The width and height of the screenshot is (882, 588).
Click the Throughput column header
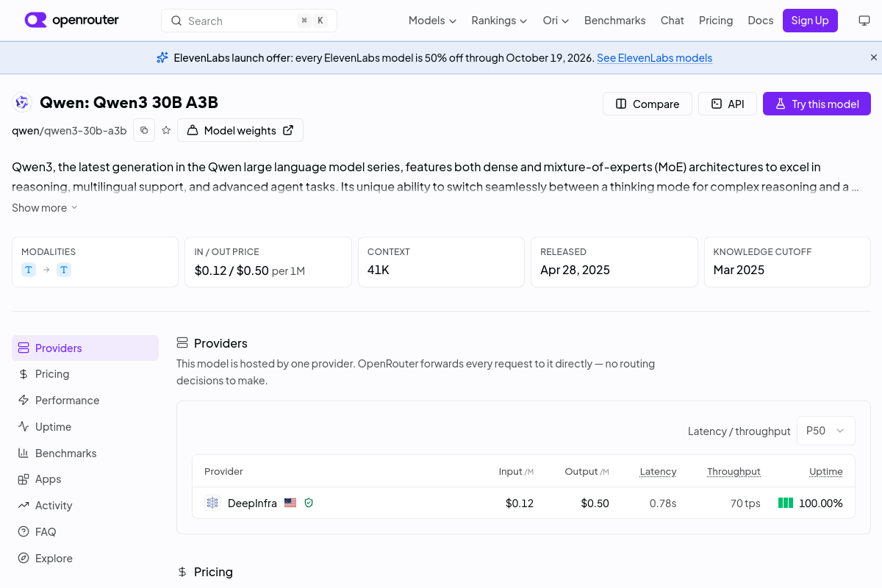pyautogui.click(x=734, y=471)
